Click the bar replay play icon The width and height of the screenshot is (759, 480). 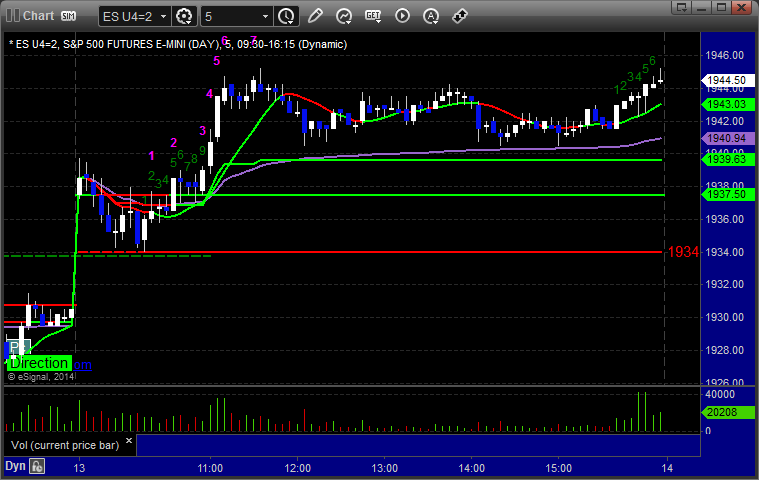pos(402,16)
